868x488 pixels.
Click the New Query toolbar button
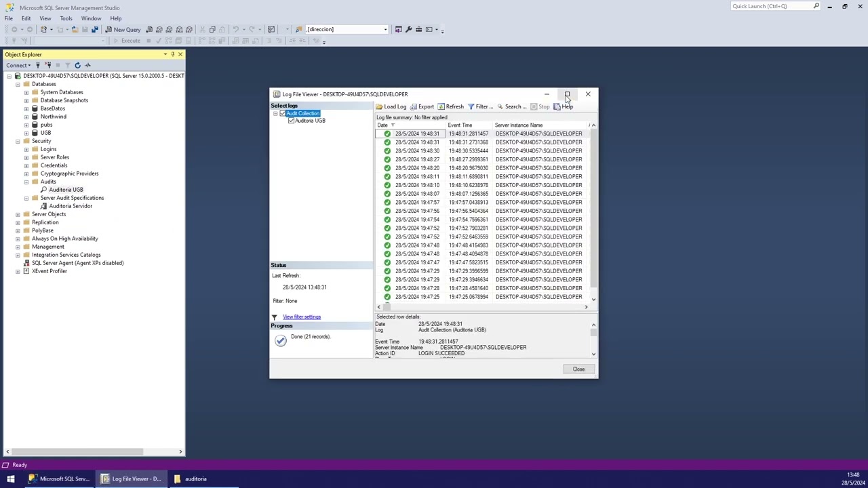(123, 29)
